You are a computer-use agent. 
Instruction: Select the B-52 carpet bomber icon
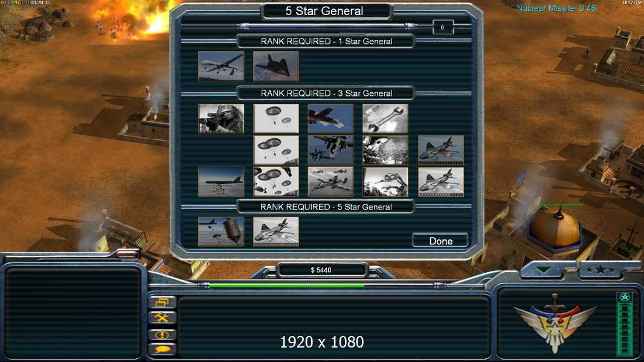click(221, 182)
